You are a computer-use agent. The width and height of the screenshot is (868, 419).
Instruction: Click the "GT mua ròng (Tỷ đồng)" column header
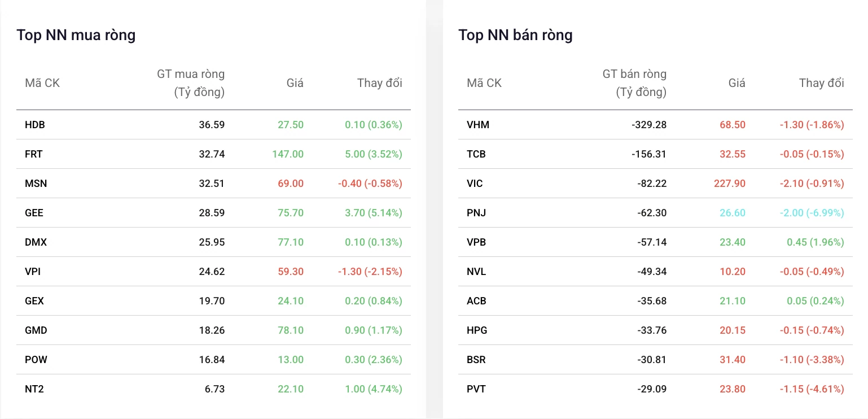pyautogui.click(x=191, y=83)
